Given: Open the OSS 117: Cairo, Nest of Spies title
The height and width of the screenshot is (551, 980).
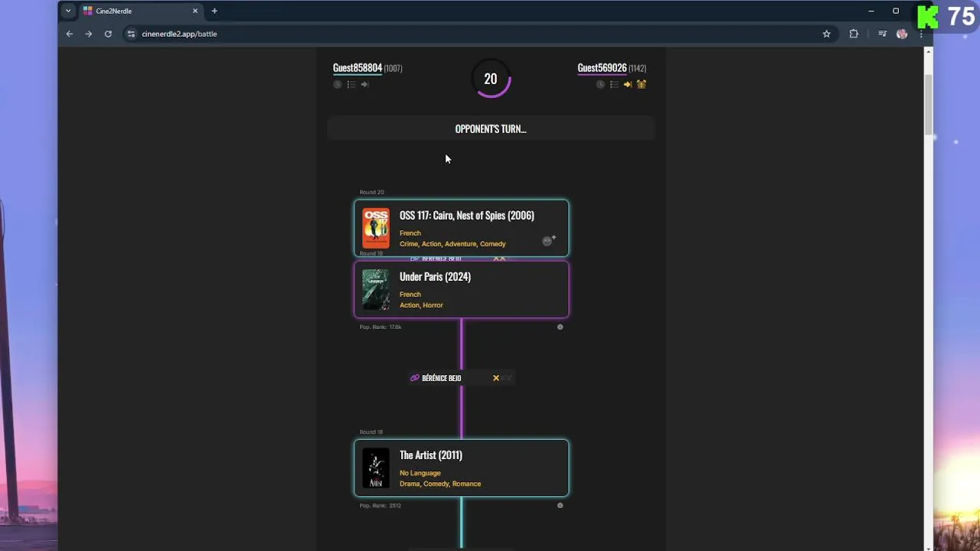Looking at the screenshot, I should tap(467, 216).
